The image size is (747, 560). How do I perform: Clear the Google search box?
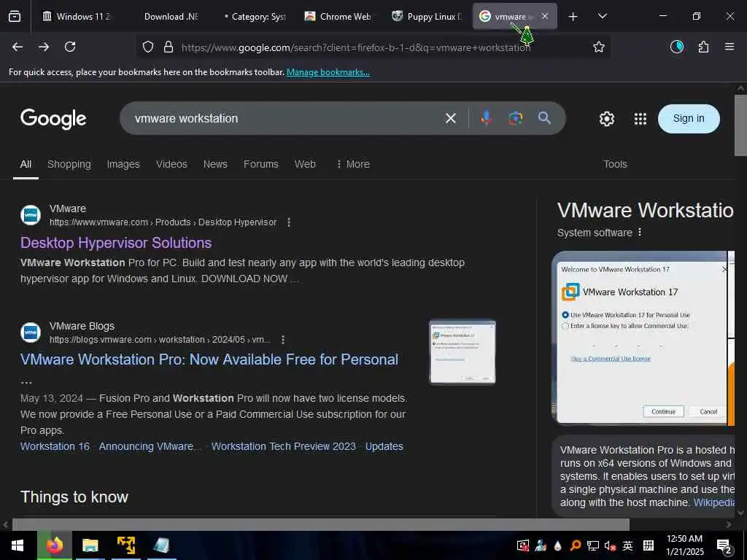click(x=451, y=118)
